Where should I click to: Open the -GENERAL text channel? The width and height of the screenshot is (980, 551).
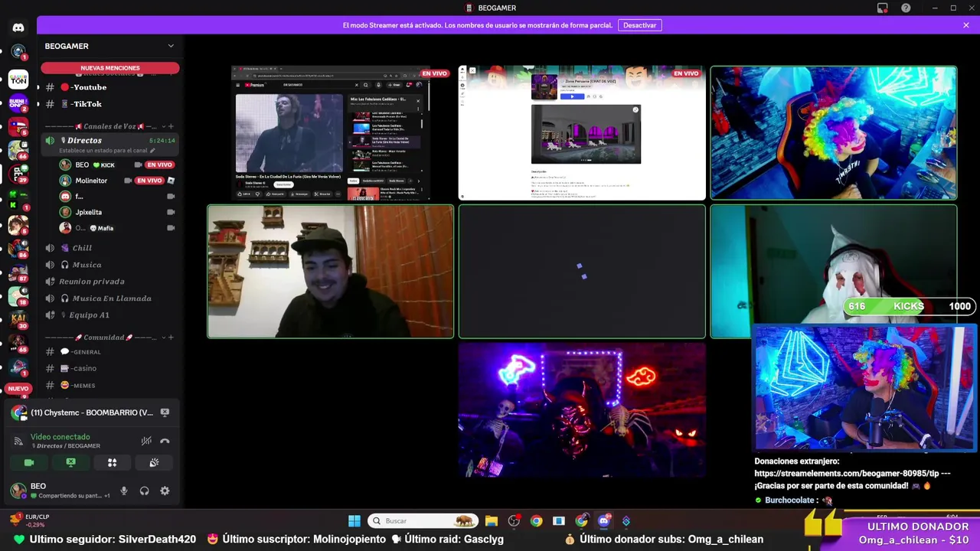(109, 352)
